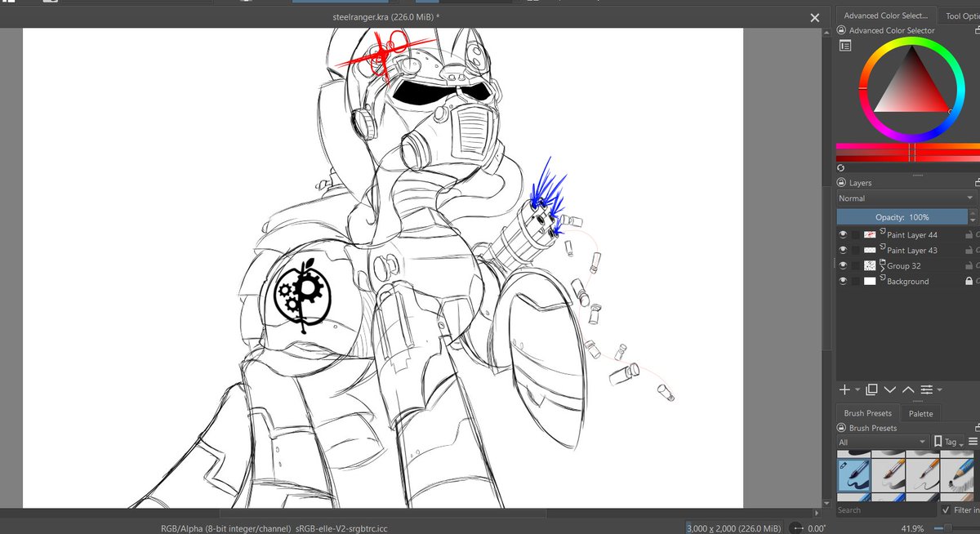The width and height of the screenshot is (980, 534).
Task: Toggle lock on Paint Layer 44
Action: 969,234
